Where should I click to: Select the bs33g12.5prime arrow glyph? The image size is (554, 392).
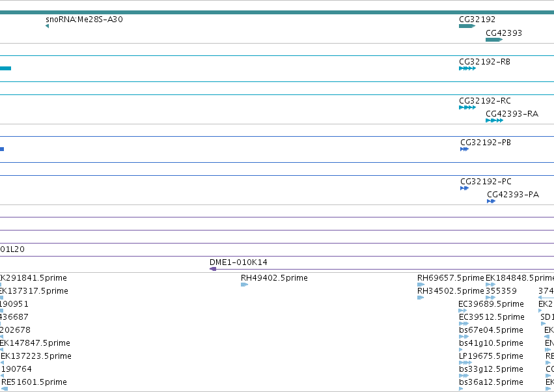(x=464, y=376)
